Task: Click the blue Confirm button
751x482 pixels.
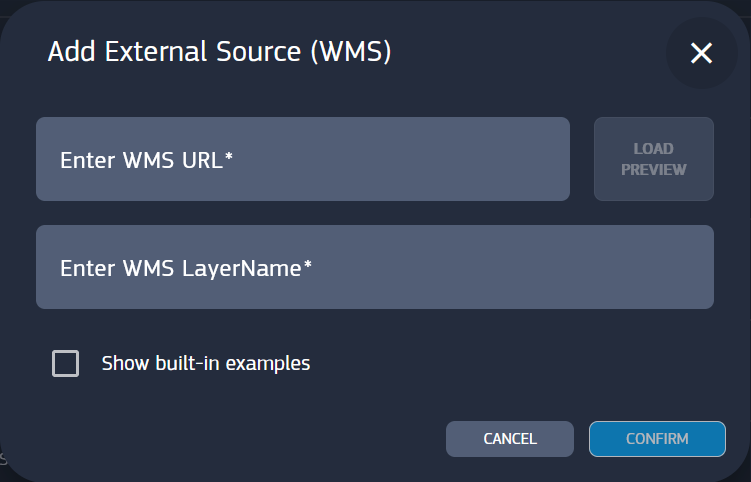Action: pyautogui.click(x=657, y=439)
